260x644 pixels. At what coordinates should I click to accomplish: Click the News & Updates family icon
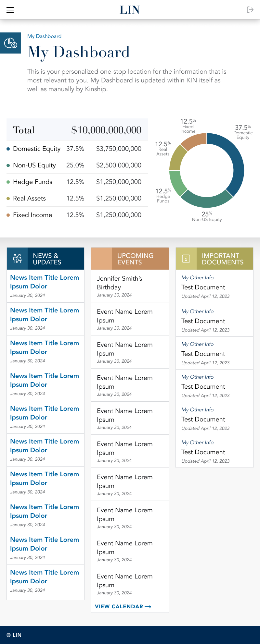point(17,259)
